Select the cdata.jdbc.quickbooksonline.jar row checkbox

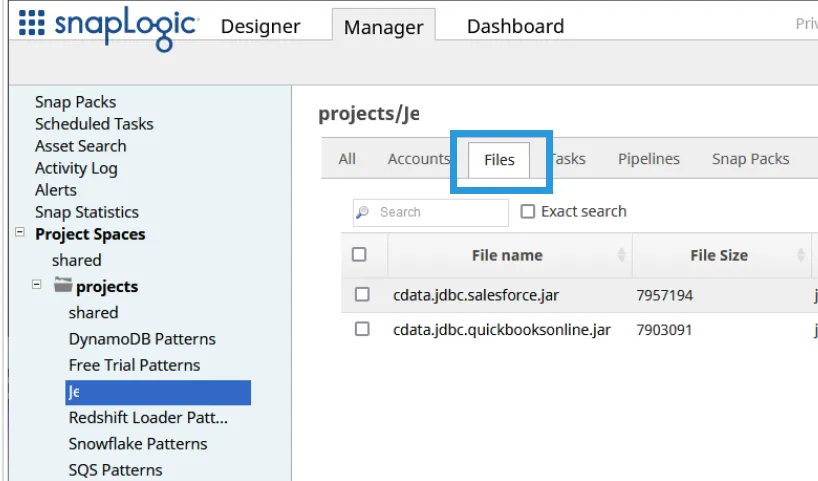(362, 329)
